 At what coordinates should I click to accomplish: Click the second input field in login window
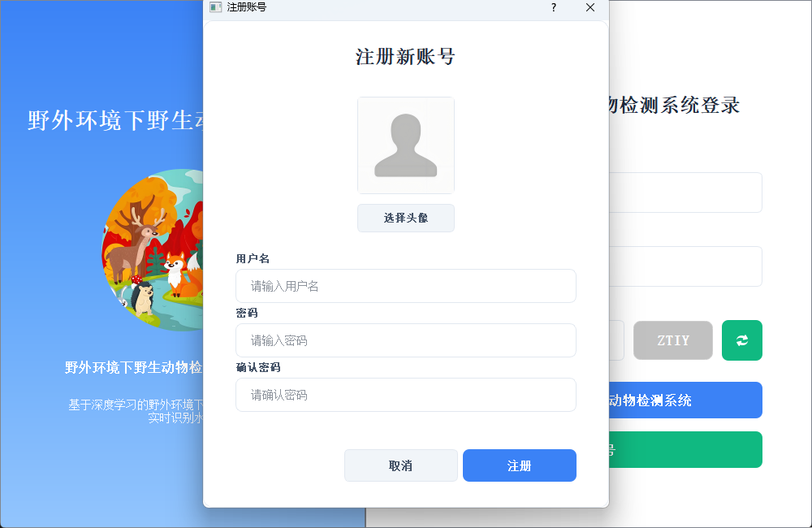tap(685, 266)
